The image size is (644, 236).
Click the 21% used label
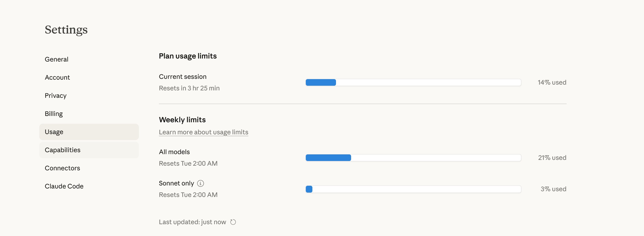552,158
